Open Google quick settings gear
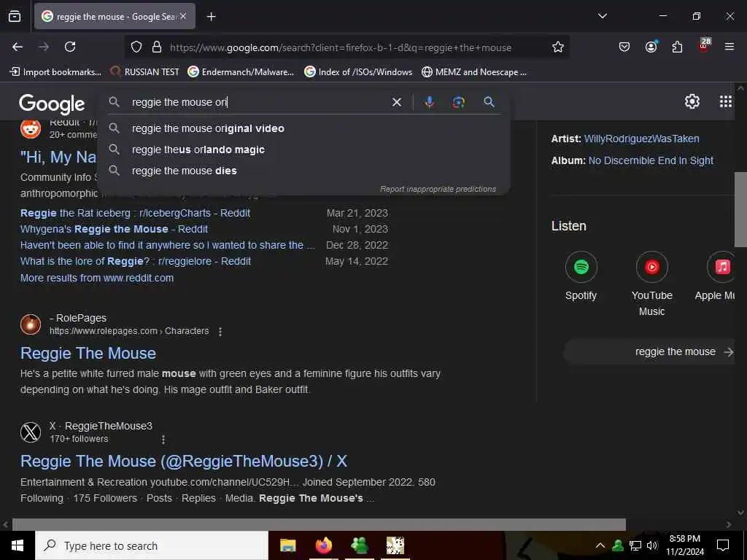The image size is (747, 560). pyautogui.click(x=692, y=101)
